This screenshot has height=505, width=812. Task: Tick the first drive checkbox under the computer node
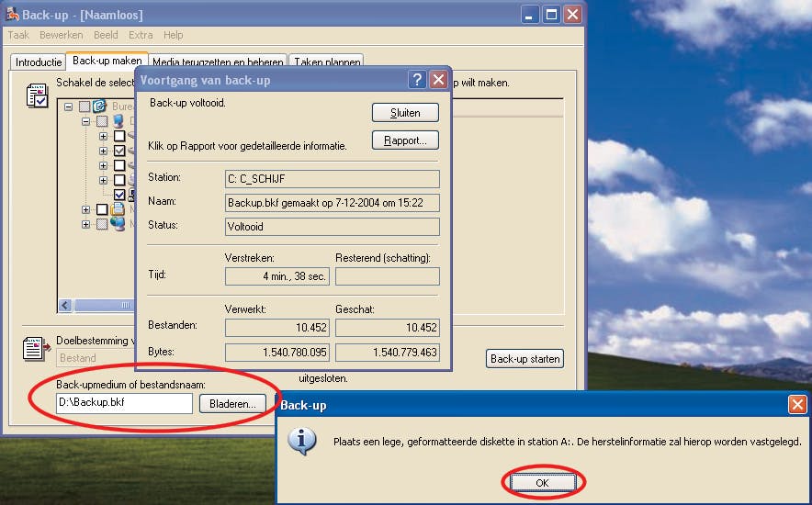pos(119,136)
